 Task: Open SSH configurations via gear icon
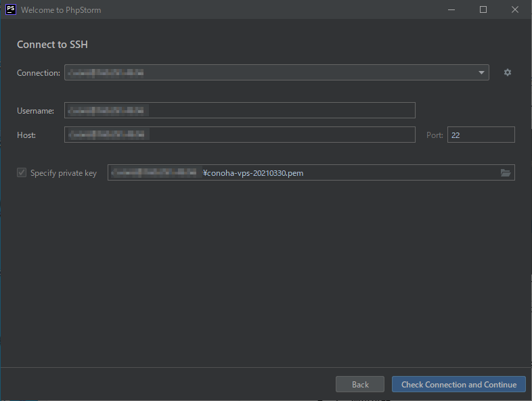pos(508,72)
